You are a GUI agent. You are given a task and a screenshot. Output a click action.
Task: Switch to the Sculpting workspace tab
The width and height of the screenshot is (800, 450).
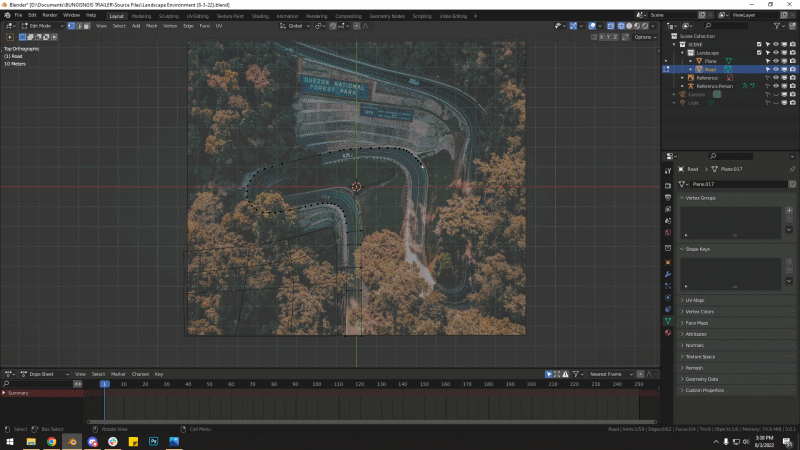(170, 16)
